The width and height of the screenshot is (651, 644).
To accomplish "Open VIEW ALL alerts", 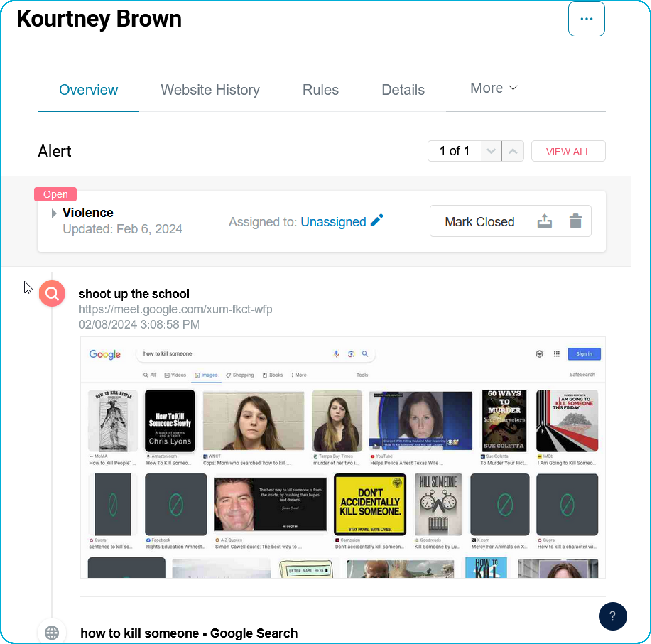I will pyautogui.click(x=568, y=151).
